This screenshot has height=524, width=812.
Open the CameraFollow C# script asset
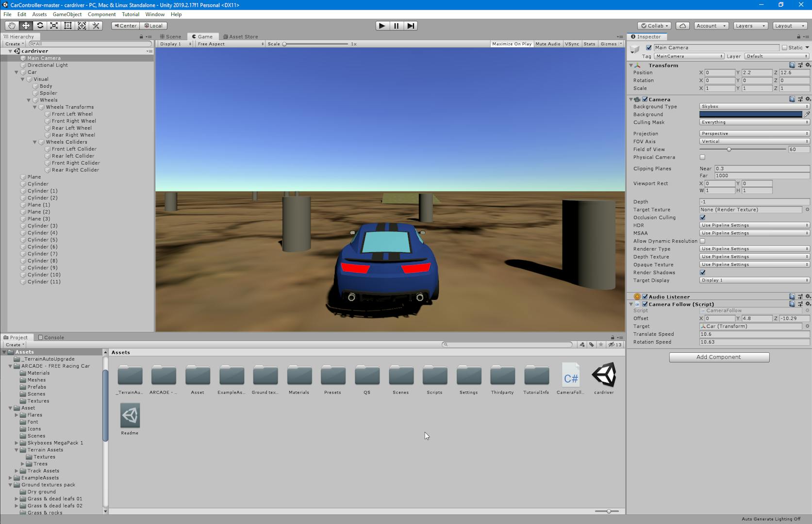(x=570, y=378)
